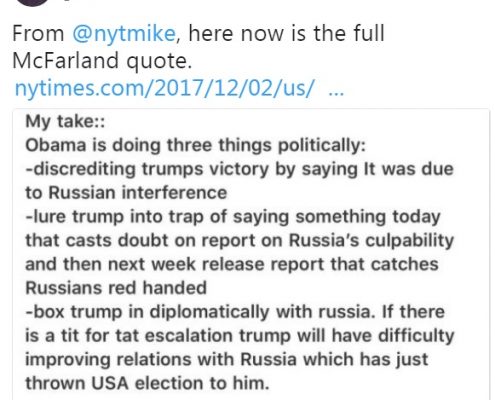Click the "-lure trump into trap" line

tap(233, 217)
